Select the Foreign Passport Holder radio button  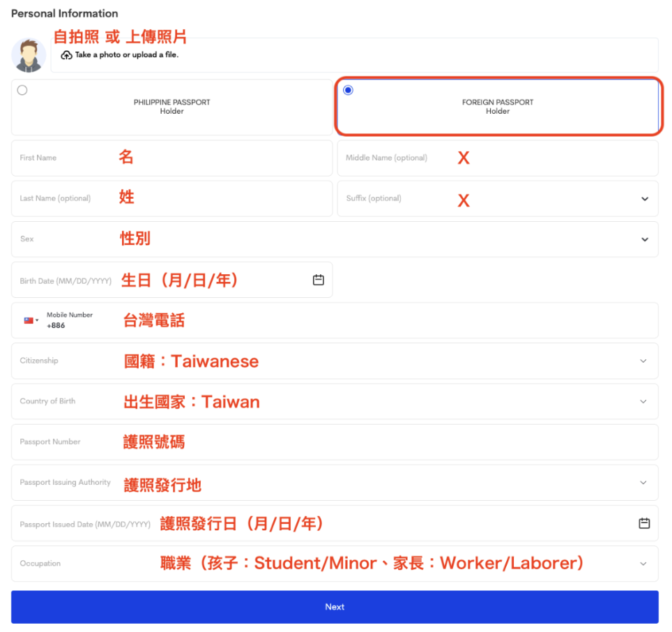pyautogui.click(x=348, y=90)
